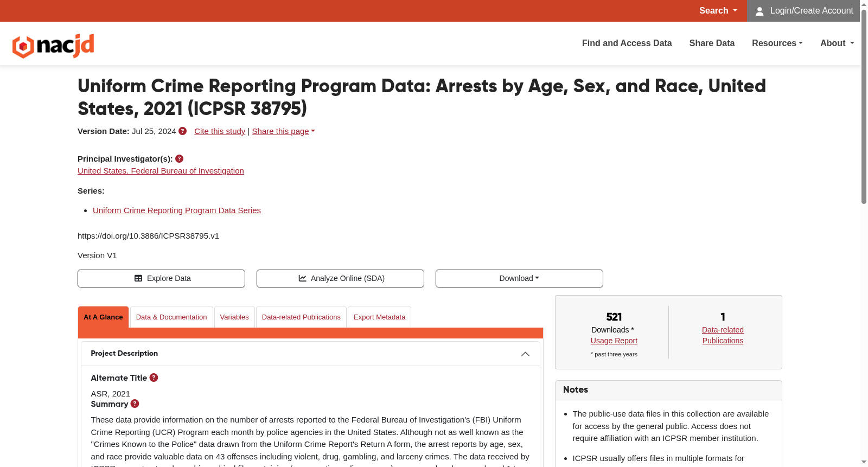The width and height of the screenshot is (868, 467).
Task: Click the Explore Data table icon
Action: tap(138, 278)
